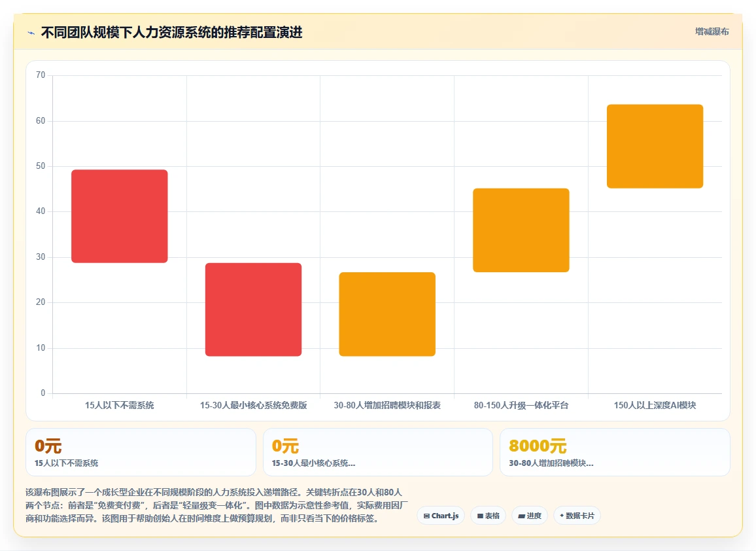Screen dimensions: 756x551
Task: Click x-axis label 30-80人增加招聘模块和报表
Action: (387, 405)
